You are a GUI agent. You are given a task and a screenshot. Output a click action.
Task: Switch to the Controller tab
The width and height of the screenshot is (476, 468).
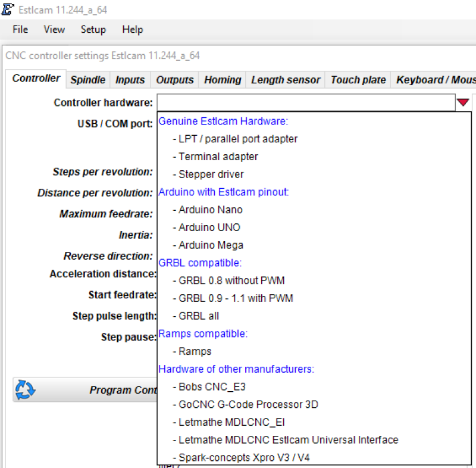pyautogui.click(x=36, y=79)
